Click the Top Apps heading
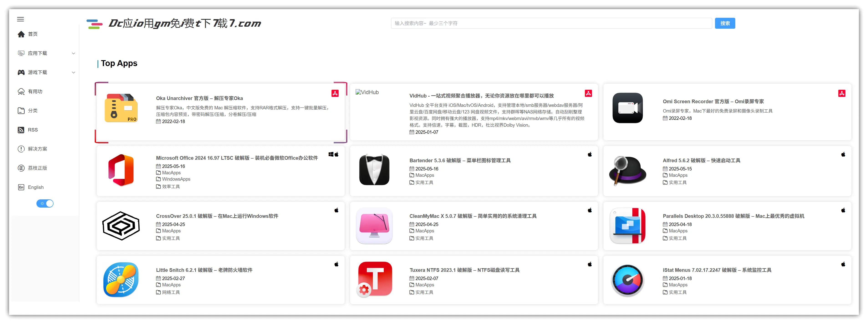868x324 pixels. (x=119, y=63)
